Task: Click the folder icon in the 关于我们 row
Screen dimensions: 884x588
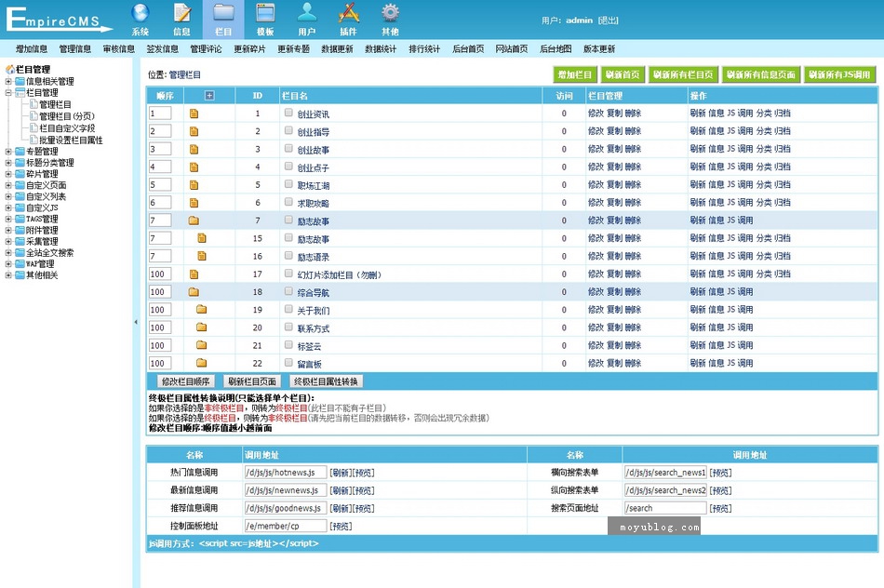Action: [201, 310]
